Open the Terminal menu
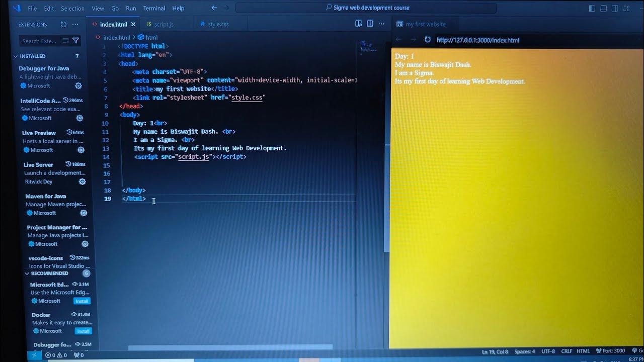Viewport: 644px width, 362px height. tap(154, 9)
